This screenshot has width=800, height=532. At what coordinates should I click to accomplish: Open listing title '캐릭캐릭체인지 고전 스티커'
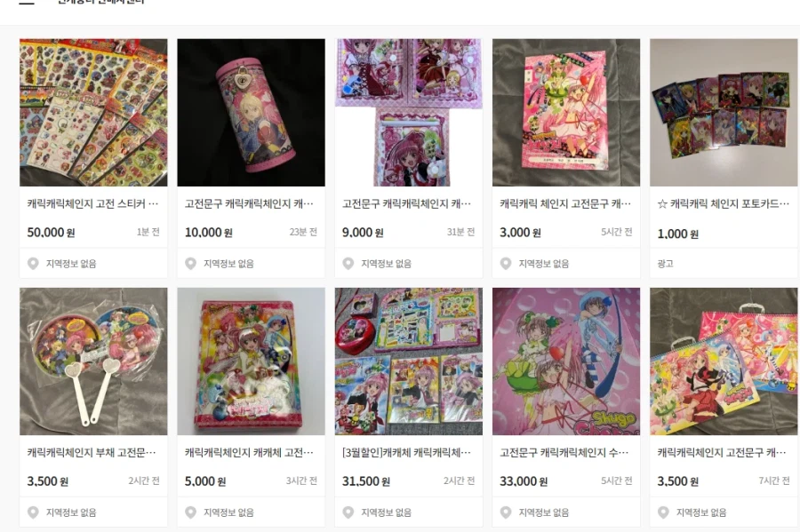coord(92,204)
